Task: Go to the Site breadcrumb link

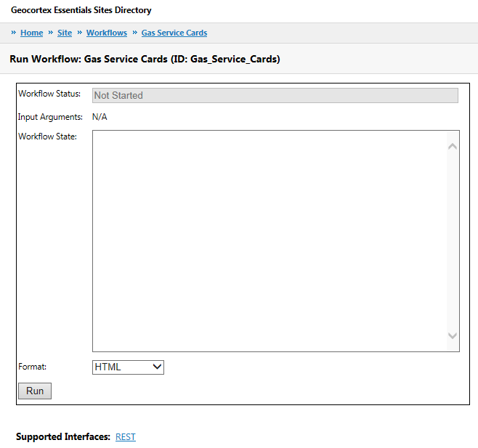Action: [x=65, y=33]
